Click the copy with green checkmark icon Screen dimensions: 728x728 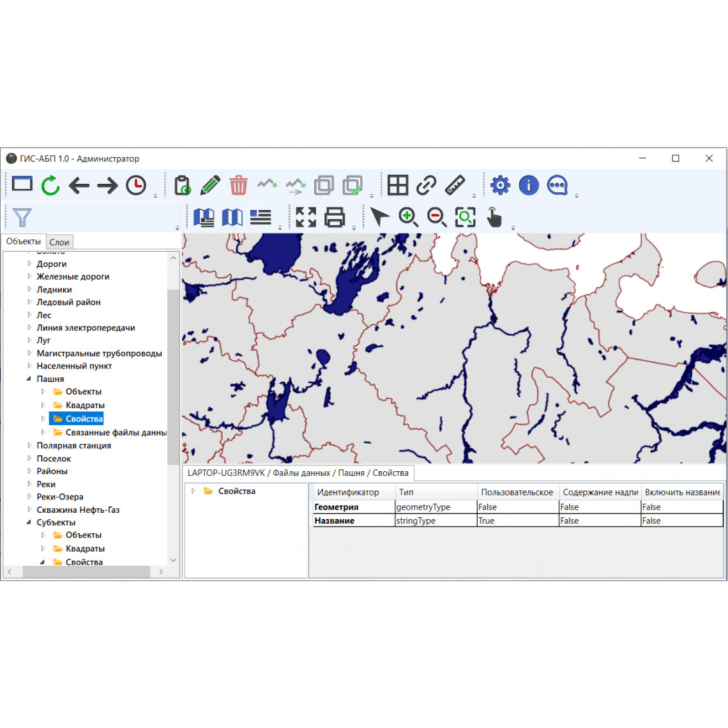(x=353, y=185)
